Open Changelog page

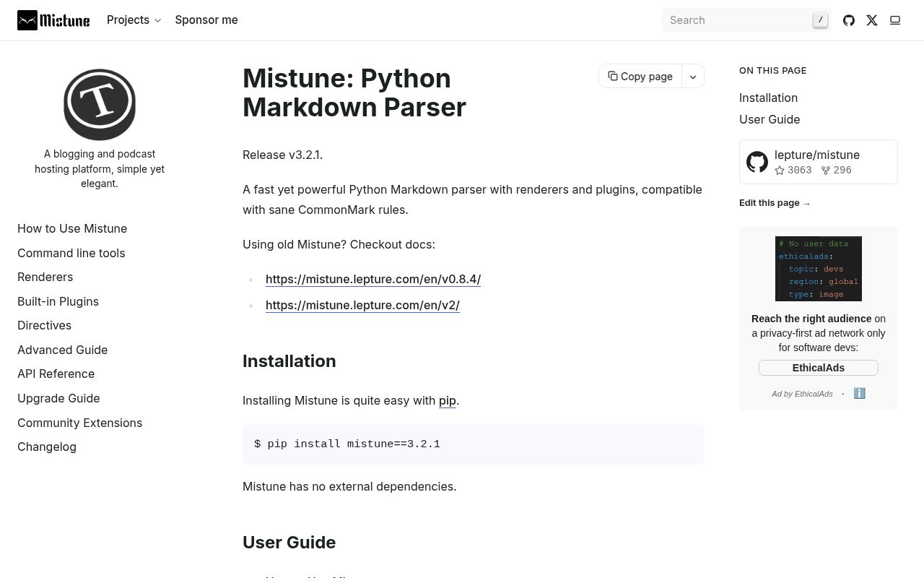click(x=47, y=447)
